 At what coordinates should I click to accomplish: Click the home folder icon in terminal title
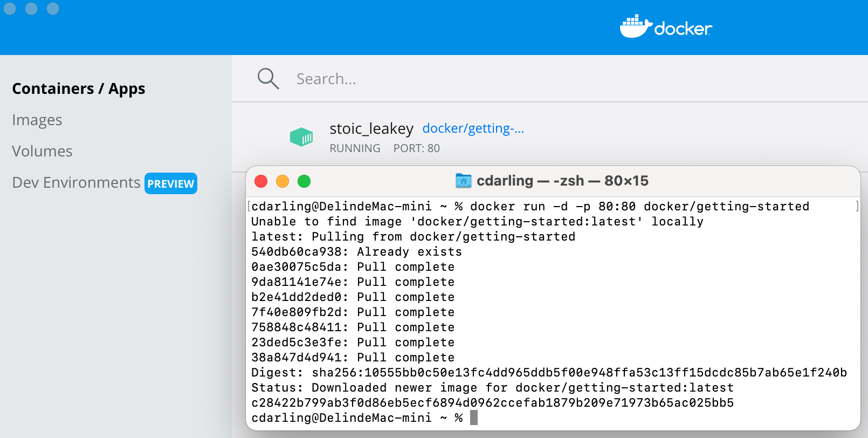464,181
